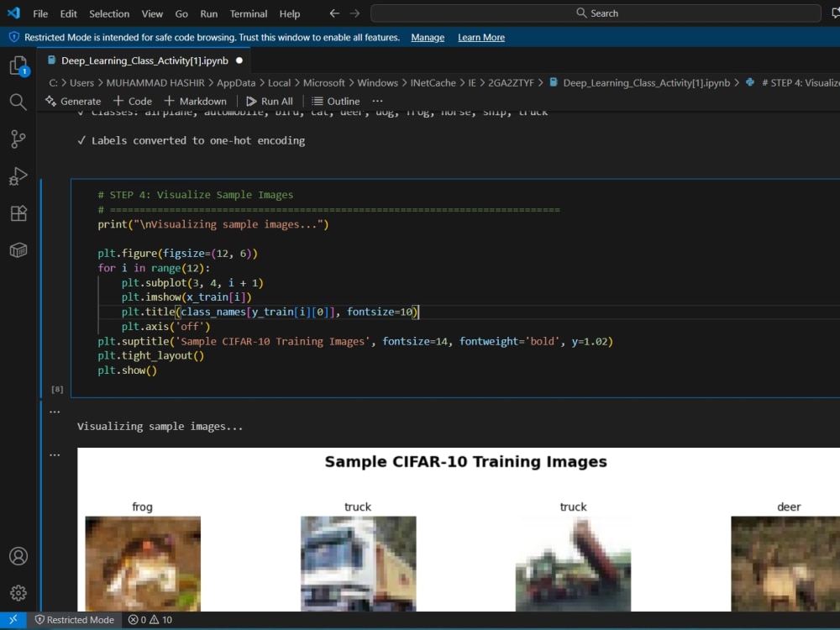Click Microsoft breadcrumb segment
840x630 pixels.
pos(324,83)
